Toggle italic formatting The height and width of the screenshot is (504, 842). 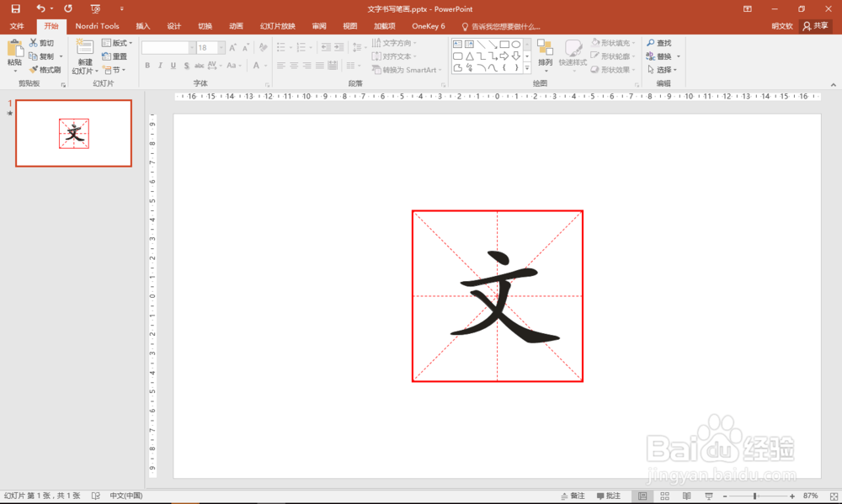click(x=160, y=66)
